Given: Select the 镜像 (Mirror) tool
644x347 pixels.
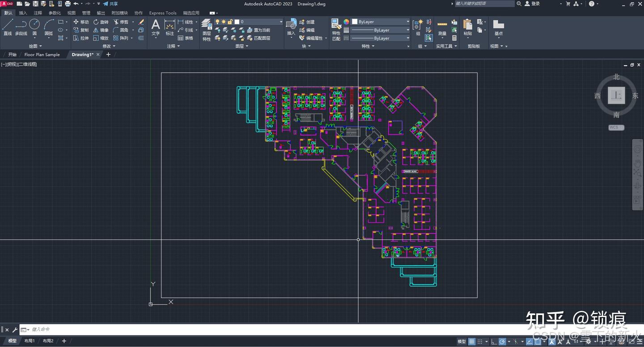Looking at the screenshot, I should 102,30.
